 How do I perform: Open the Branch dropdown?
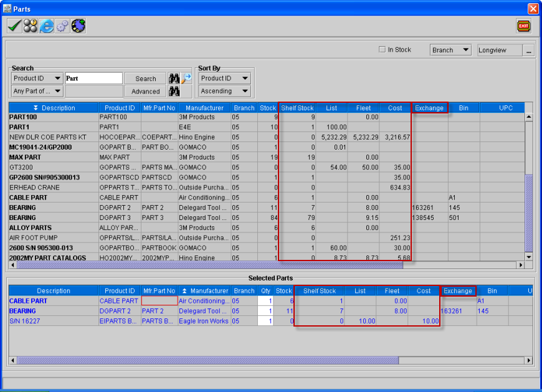(450, 50)
